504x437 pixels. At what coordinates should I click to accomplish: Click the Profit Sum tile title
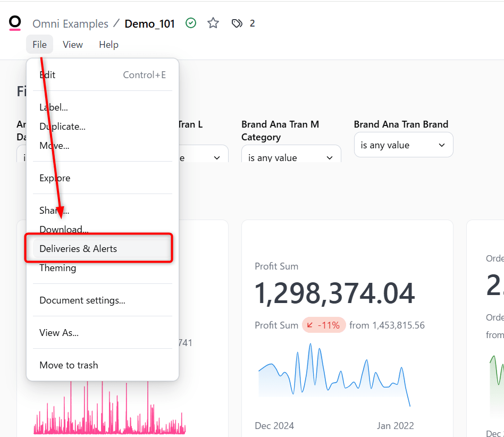click(276, 266)
